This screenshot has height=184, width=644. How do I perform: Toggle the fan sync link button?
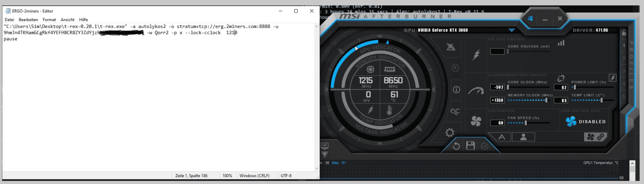tap(595, 137)
